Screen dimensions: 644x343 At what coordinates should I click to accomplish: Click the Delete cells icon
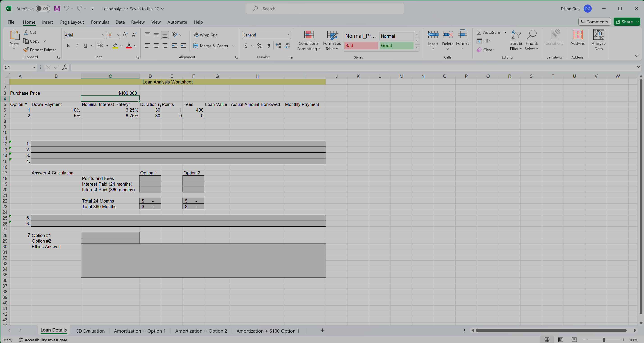(448, 35)
